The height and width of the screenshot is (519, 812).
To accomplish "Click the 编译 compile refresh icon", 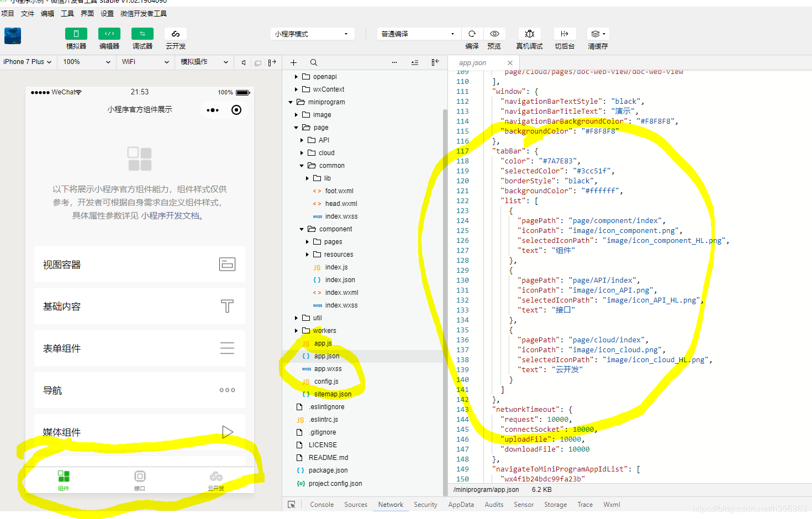I will [472, 34].
